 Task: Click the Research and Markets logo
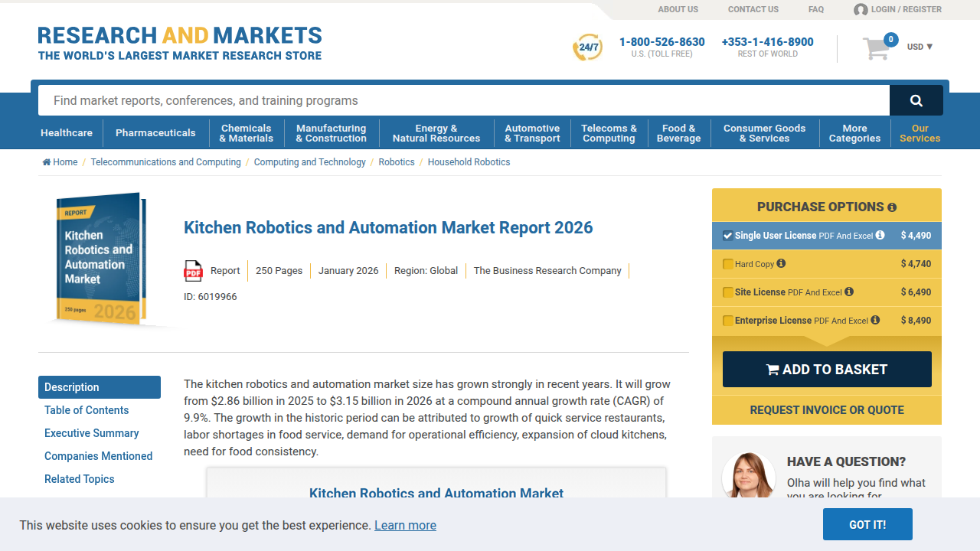pos(180,43)
